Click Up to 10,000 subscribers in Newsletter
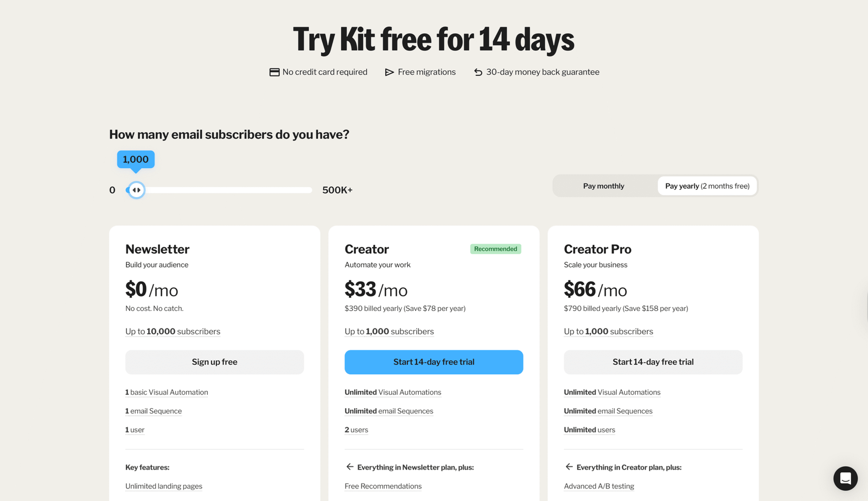 coord(173,332)
